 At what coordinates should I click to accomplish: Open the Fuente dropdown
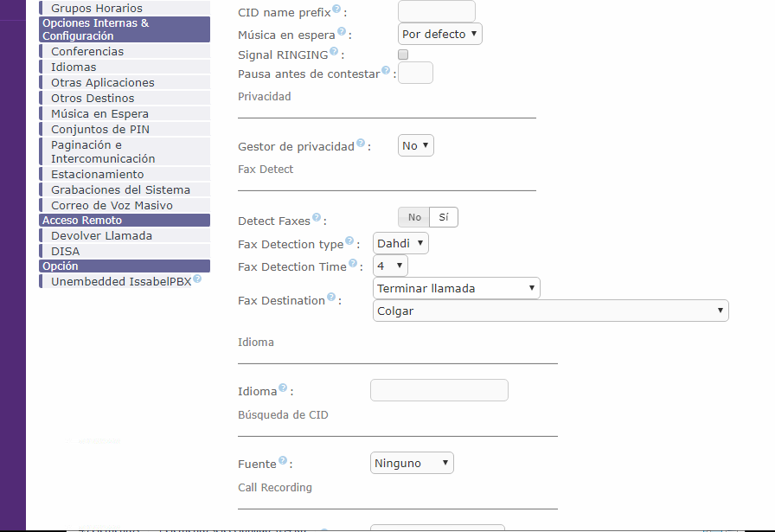412,464
